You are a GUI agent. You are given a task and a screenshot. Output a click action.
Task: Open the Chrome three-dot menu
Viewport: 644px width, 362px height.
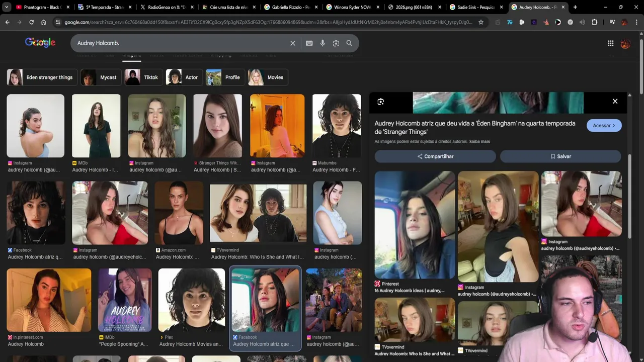click(x=636, y=22)
